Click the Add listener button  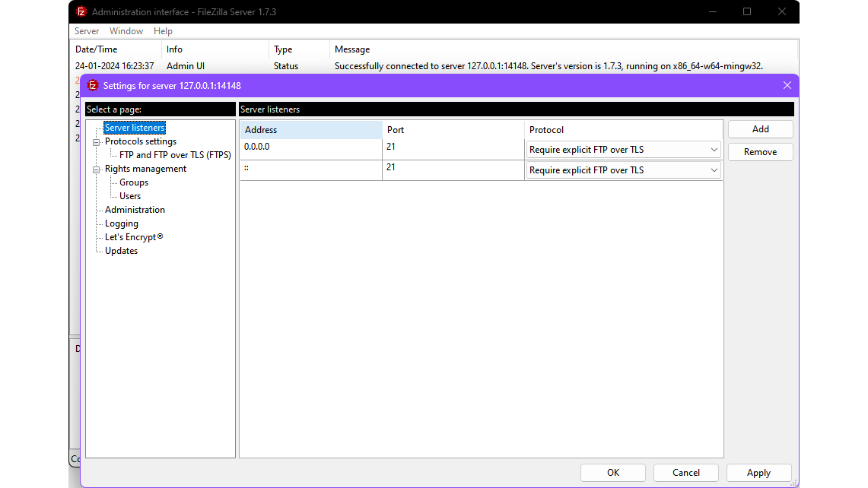(760, 129)
